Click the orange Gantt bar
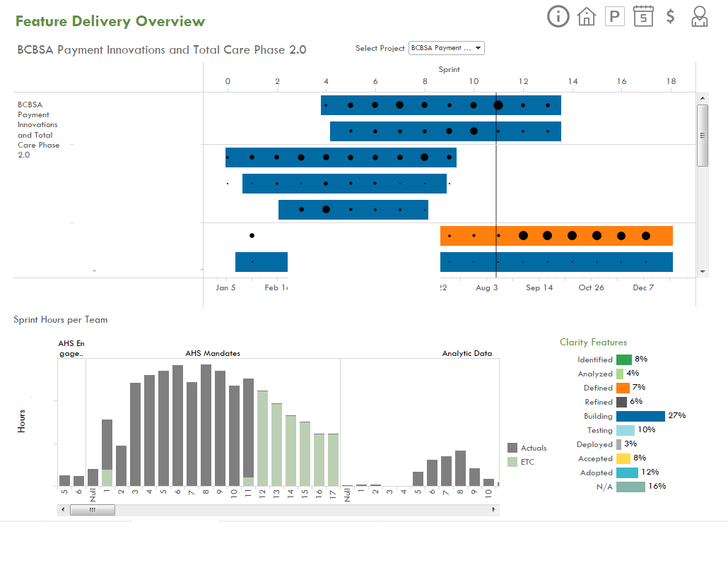728x565 pixels. [x=556, y=236]
